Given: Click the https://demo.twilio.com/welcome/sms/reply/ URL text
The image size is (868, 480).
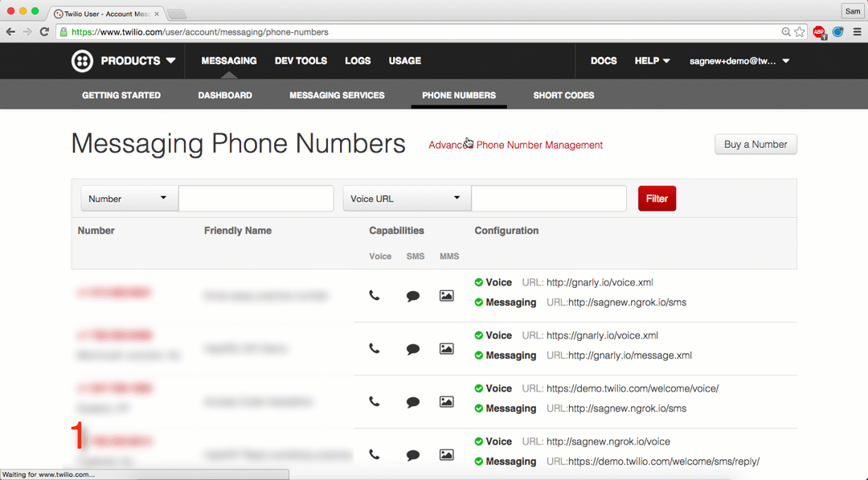Looking at the screenshot, I should click(x=664, y=462).
